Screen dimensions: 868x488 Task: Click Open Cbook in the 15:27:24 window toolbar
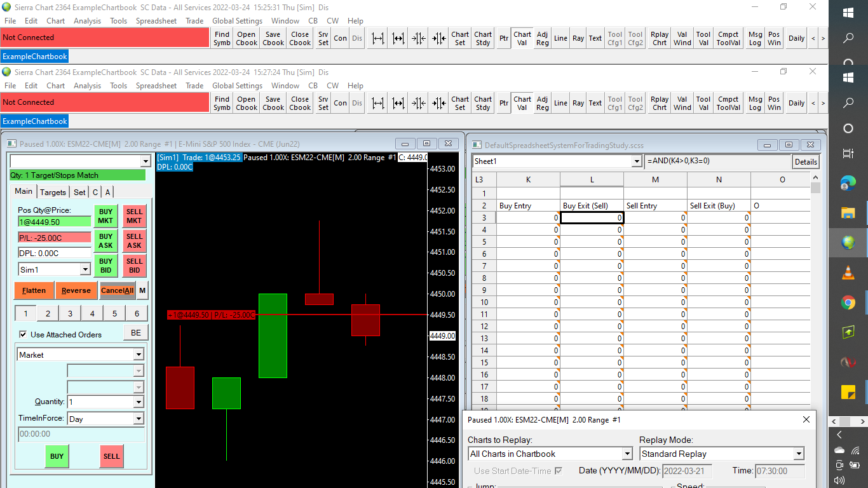tap(247, 103)
